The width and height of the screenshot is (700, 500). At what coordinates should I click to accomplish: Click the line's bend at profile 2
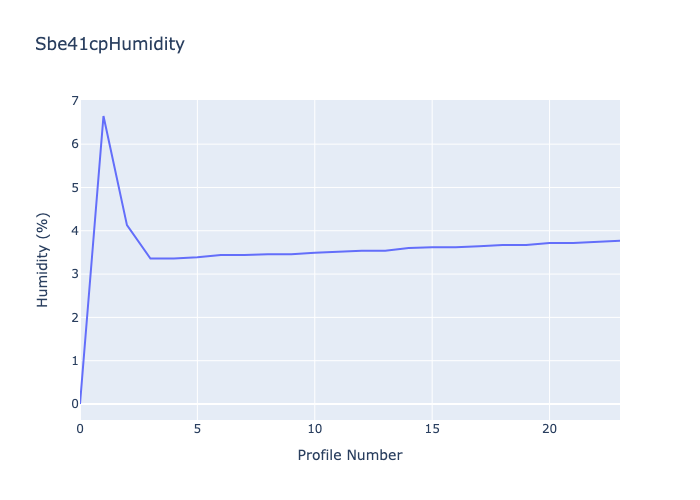click(127, 225)
